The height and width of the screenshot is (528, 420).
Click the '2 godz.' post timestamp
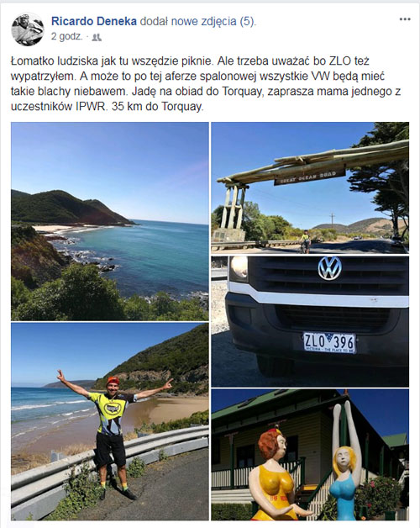point(66,36)
